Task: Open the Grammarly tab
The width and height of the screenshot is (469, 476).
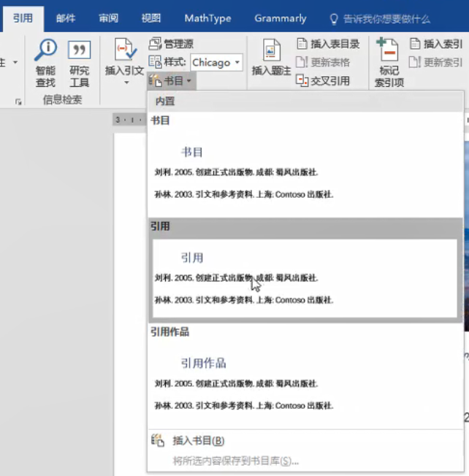Action: pos(281,18)
